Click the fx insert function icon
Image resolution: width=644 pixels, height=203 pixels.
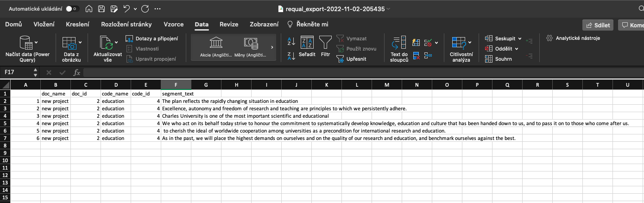pyautogui.click(x=77, y=72)
